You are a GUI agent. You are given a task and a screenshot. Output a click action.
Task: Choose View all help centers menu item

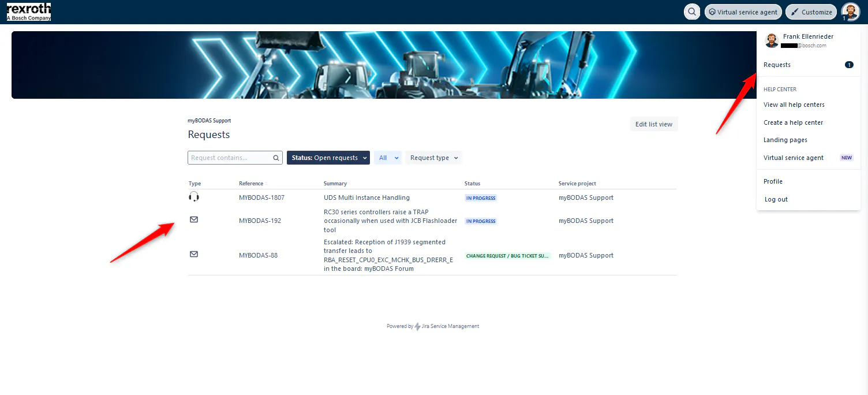(x=794, y=105)
